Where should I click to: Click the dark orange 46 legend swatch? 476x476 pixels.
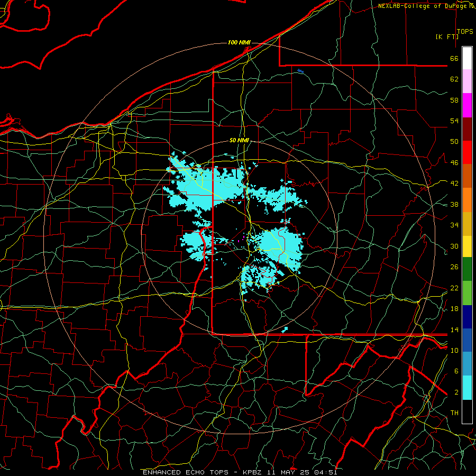pos(467,176)
